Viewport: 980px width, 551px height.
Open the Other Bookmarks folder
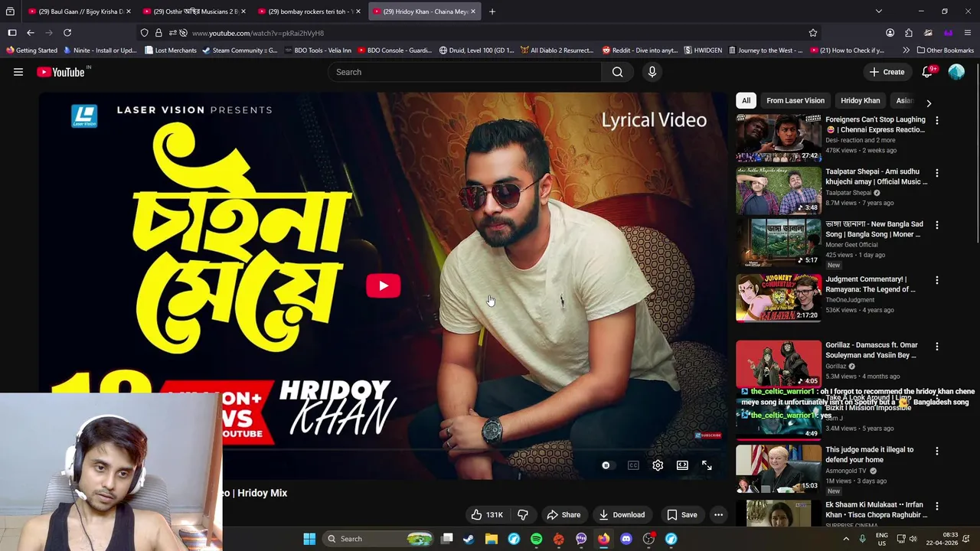945,51
